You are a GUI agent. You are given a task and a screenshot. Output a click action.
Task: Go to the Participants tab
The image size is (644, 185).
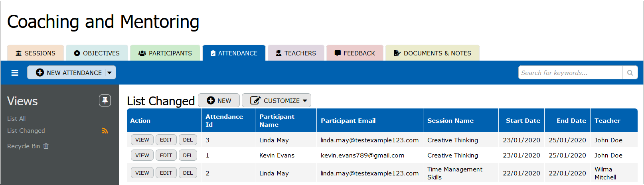click(x=165, y=53)
